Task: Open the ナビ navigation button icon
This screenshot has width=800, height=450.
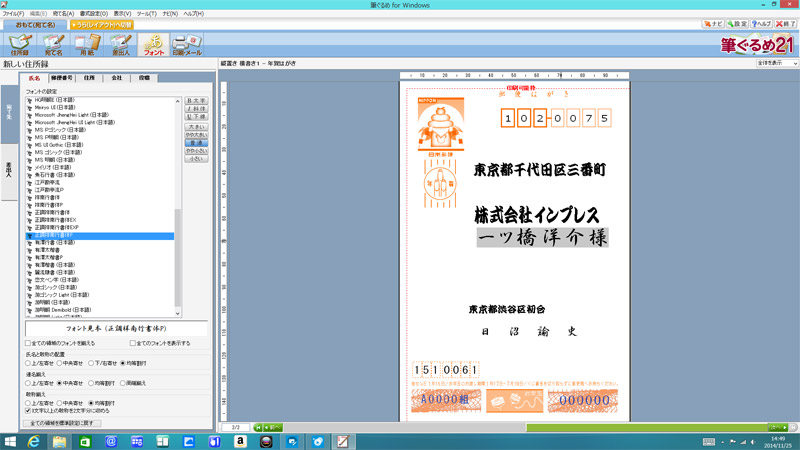Action: pyautogui.click(x=712, y=23)
